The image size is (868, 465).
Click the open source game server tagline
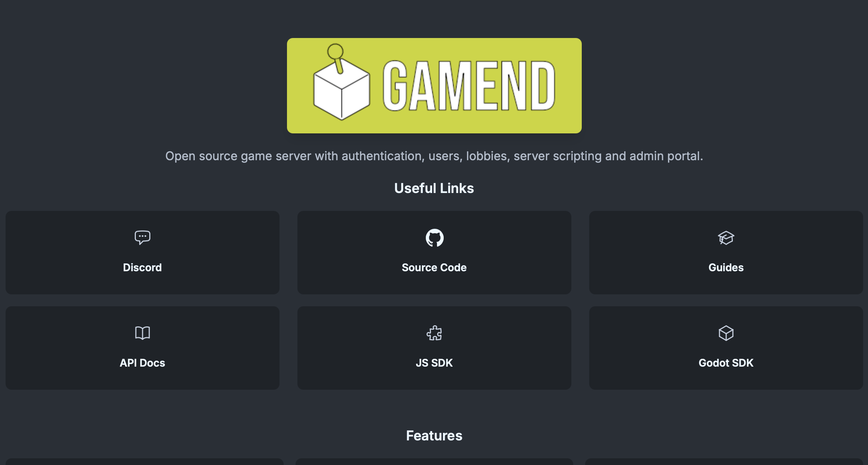pos(434,156)
